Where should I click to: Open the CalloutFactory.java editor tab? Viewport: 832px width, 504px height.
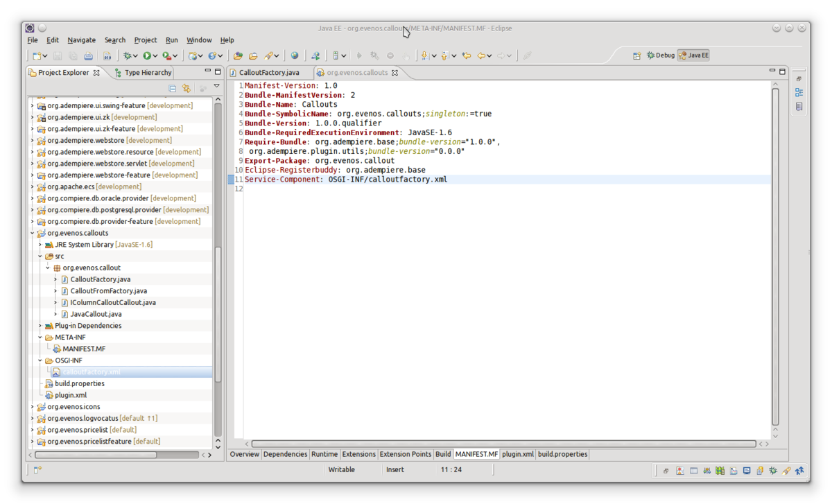click(x=269, y=72)
